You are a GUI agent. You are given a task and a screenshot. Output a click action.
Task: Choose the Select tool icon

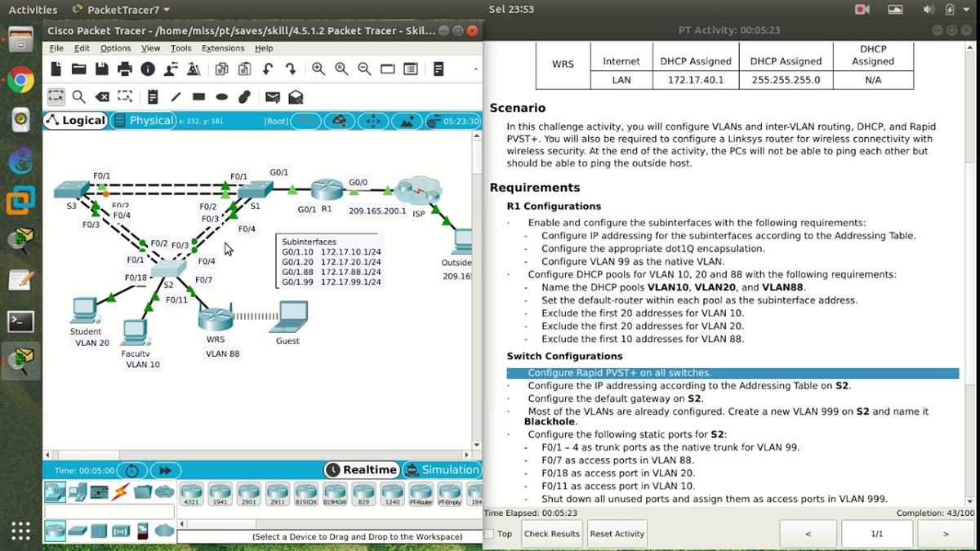pos(56,96)
